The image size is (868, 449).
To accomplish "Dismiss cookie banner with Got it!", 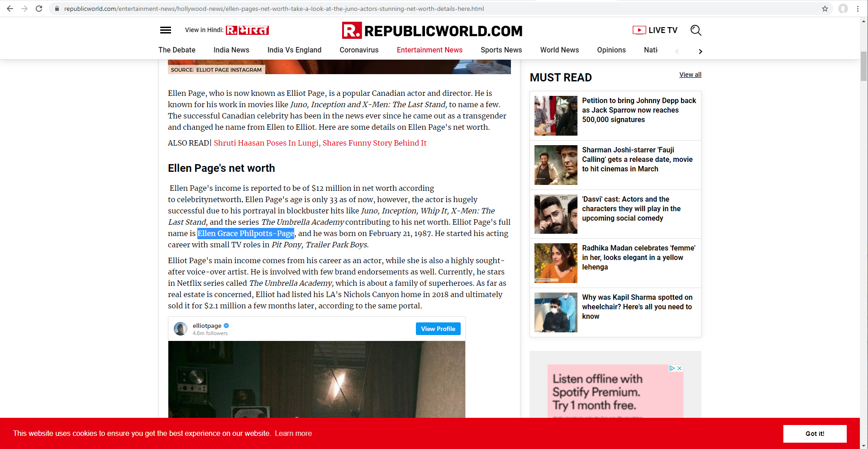I will coord(815,434).
